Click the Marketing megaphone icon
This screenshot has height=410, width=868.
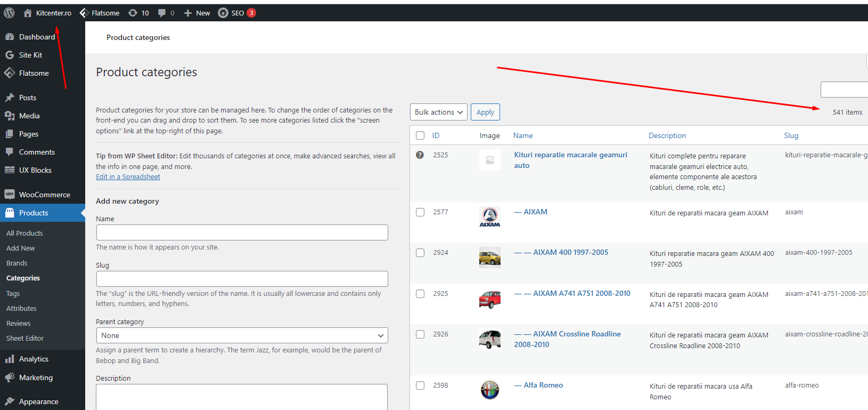tap(10, 377)
